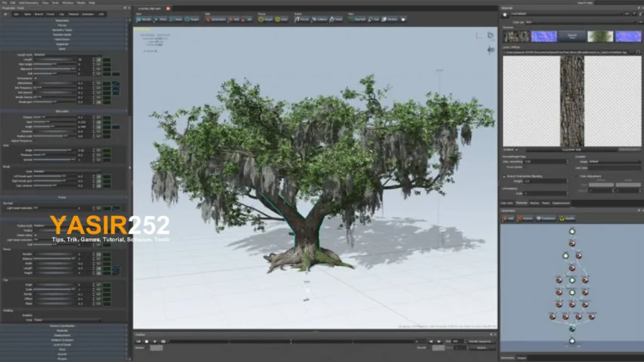Toggle the Perturbance checkbox in Spine section
644x362 pixels.
(36, 78)
